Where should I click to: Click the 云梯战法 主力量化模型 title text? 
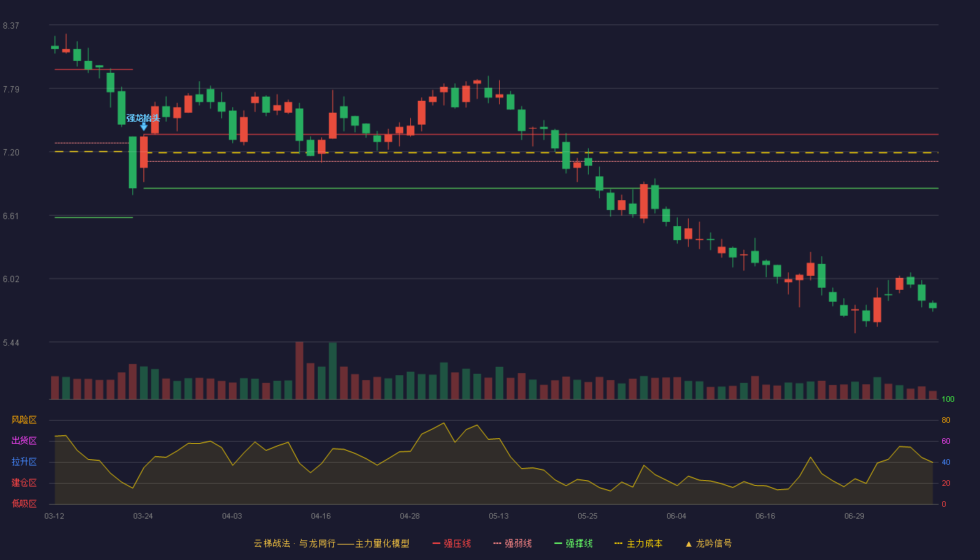click(331, 543)
